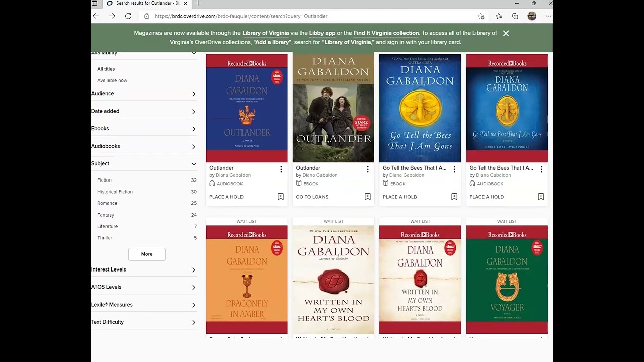Screen dimensions: 644x362
Task: Expand the ATOS Levels filter
Action: [x=143, y=287]
